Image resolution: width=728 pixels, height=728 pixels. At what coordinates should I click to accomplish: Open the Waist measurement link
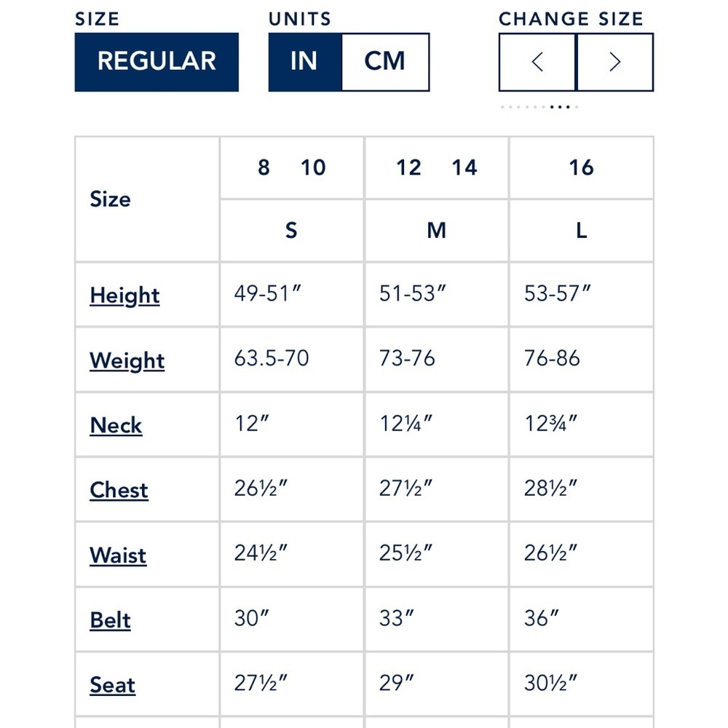tap(118, 555)
